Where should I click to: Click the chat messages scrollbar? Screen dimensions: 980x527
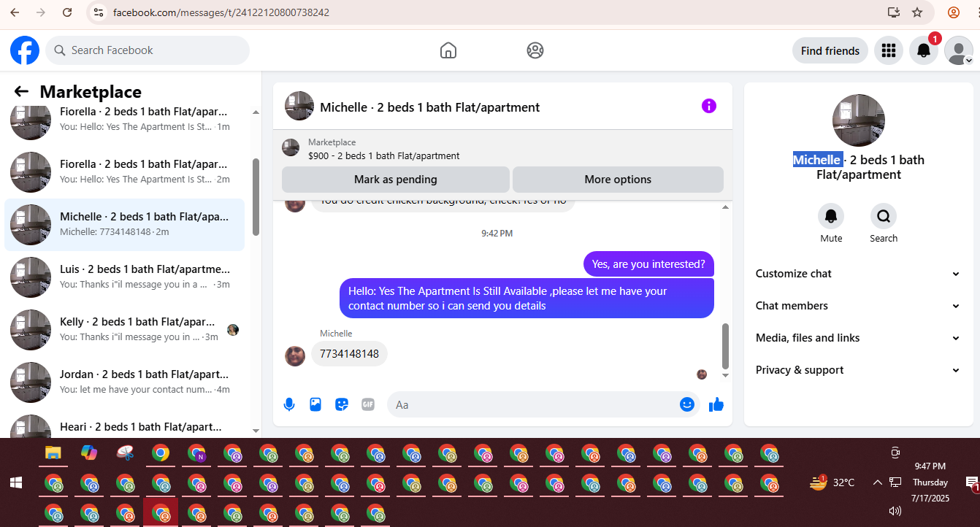(725, 347)
